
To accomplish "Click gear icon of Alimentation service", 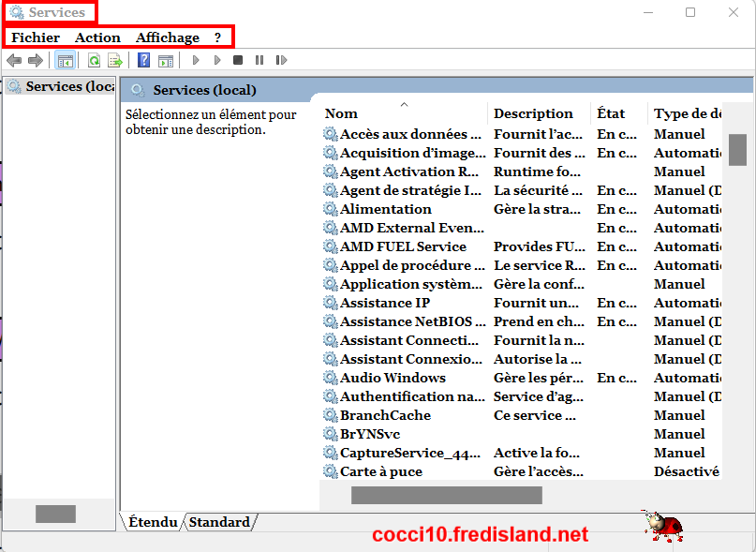I will point(331,209).
